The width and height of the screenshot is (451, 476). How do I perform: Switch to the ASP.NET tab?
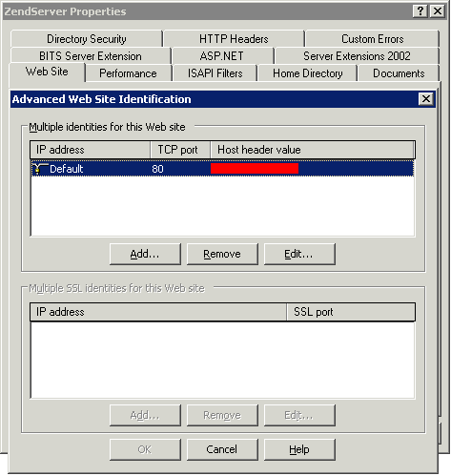(x=222, y=56)
